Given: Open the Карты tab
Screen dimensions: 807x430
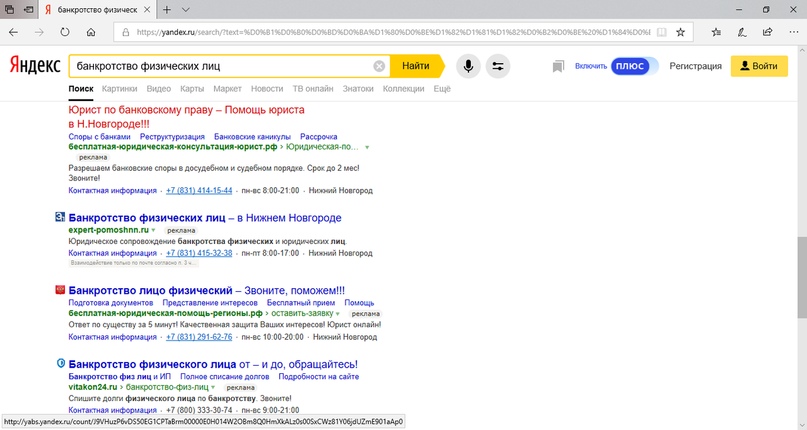Looking at the screenshot, I should click(192, 89).
